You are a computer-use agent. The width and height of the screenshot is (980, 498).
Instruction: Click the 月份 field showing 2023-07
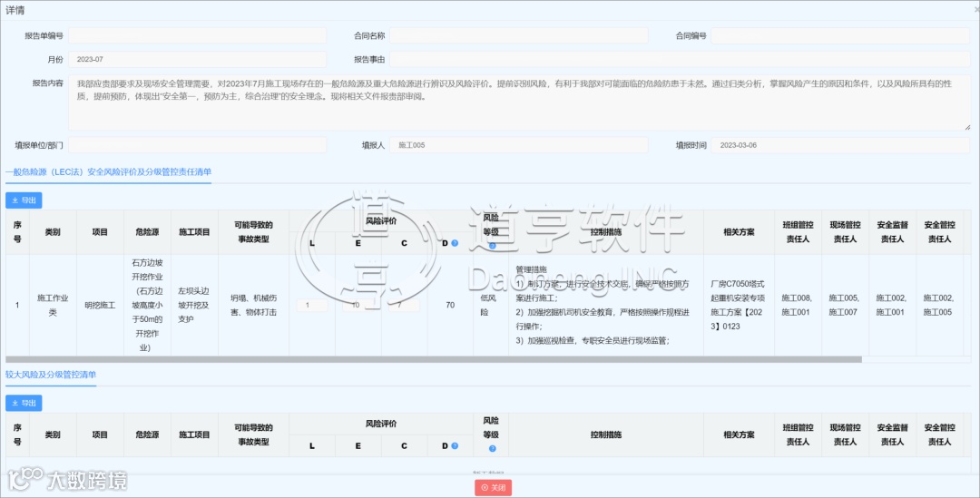point(197,59)
